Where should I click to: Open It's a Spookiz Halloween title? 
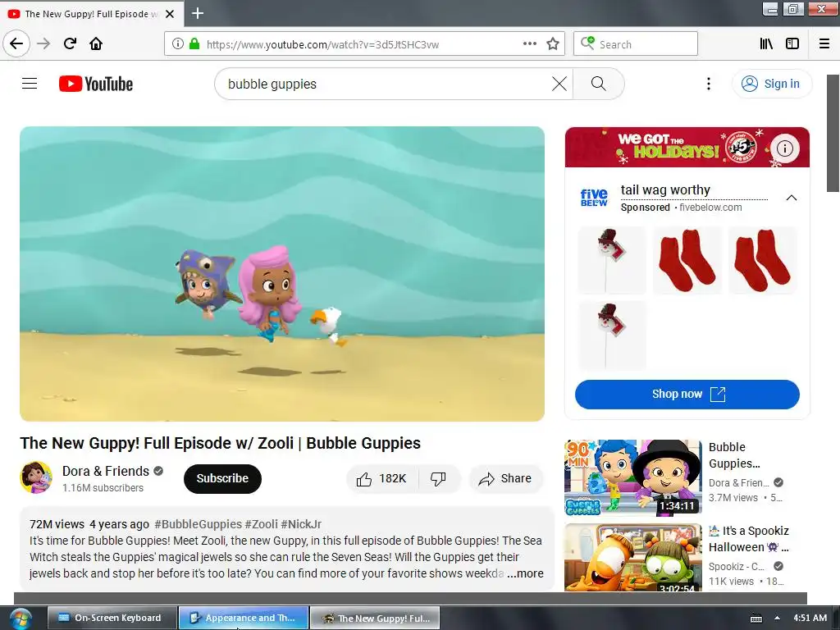749,539
